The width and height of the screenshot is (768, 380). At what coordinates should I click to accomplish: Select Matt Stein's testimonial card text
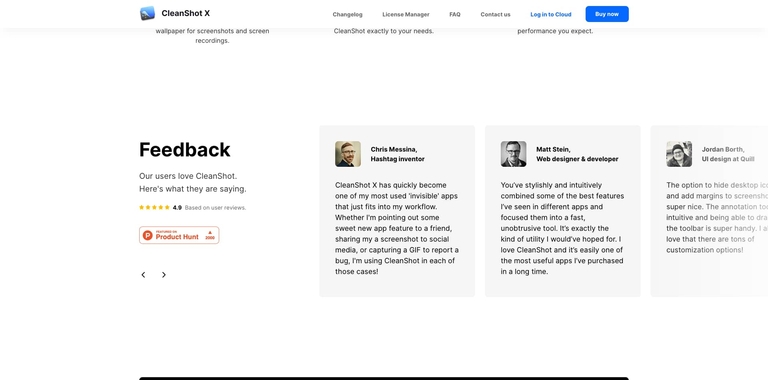(x=562, y=228)
